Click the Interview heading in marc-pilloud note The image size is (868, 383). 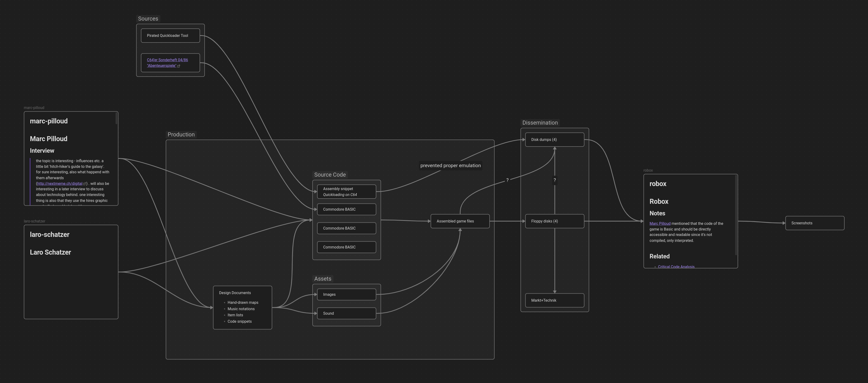click(42, 151)
